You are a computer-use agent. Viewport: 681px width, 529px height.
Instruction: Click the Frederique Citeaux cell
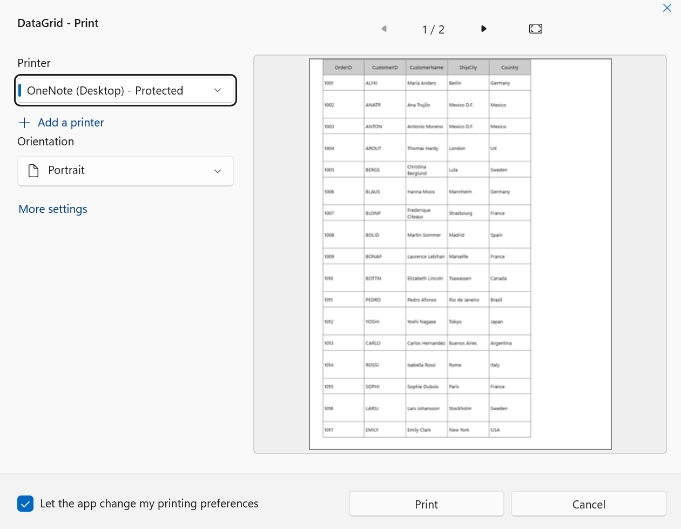click(426, 213)
